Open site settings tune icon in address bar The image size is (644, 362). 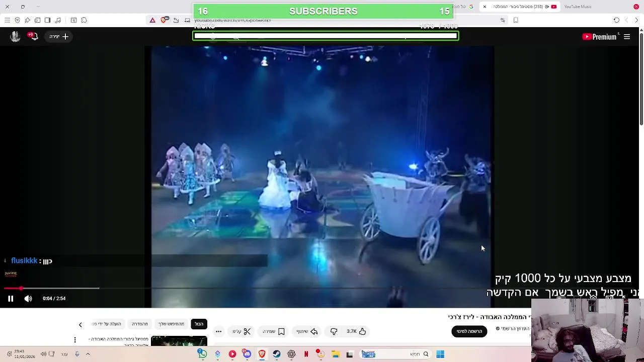(x=503, y=20)
